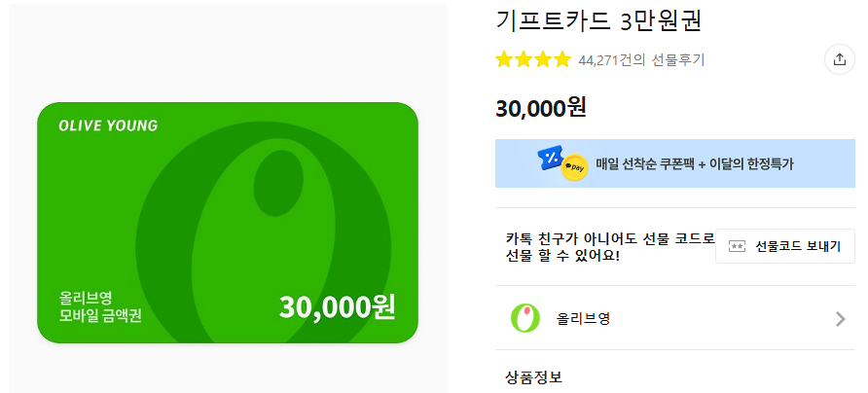Screen dimensions: 868x393
Task: Click the Olive Young brand logo icon
Action: tap(524, 318)
